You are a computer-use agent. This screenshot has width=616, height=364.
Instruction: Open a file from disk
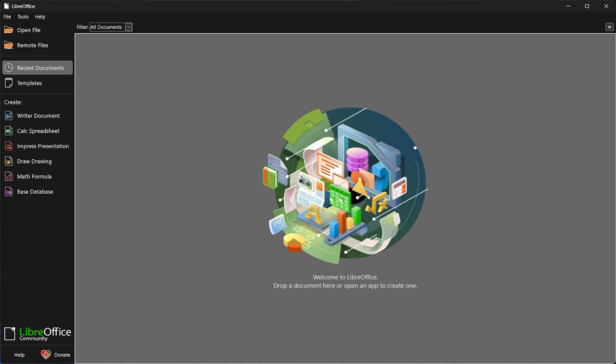pos(28,30)
